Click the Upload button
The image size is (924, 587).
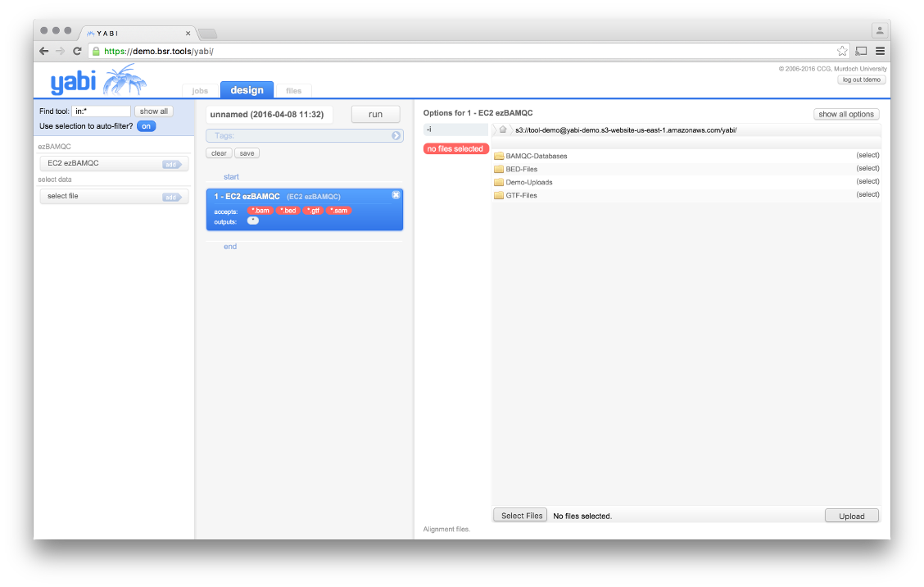coord(852,516)
